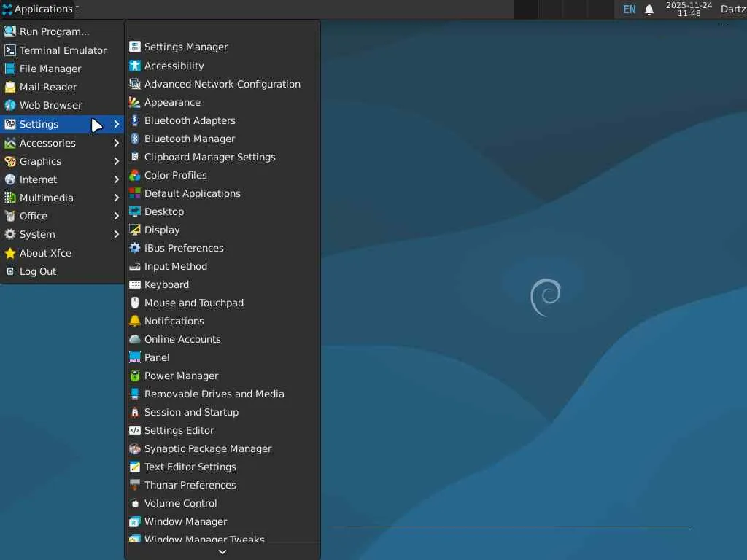The height and width of the screenshot is (560, 747).
Task: Open the Mouse and Touchpad icon
Action: 135,303
